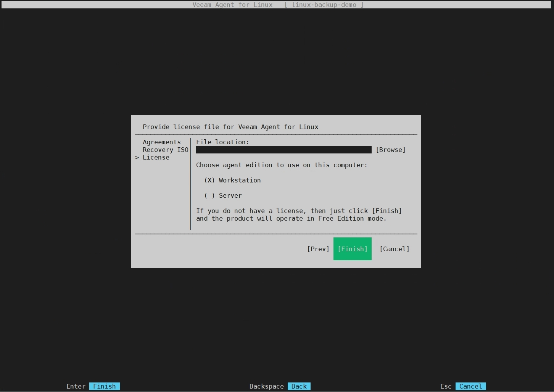
Task: Click the 'File location:' label
Action: pyautogui.click(x=223, y=142)
